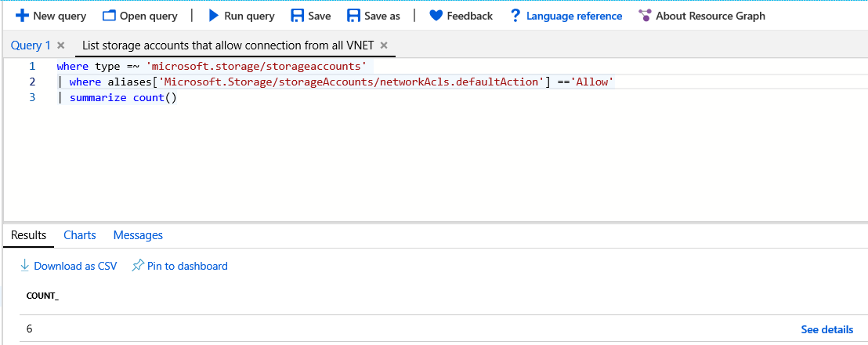The height and width of the screenshot is (345, 868).
Task: Click the See details link
Action: tap(826, 329)
